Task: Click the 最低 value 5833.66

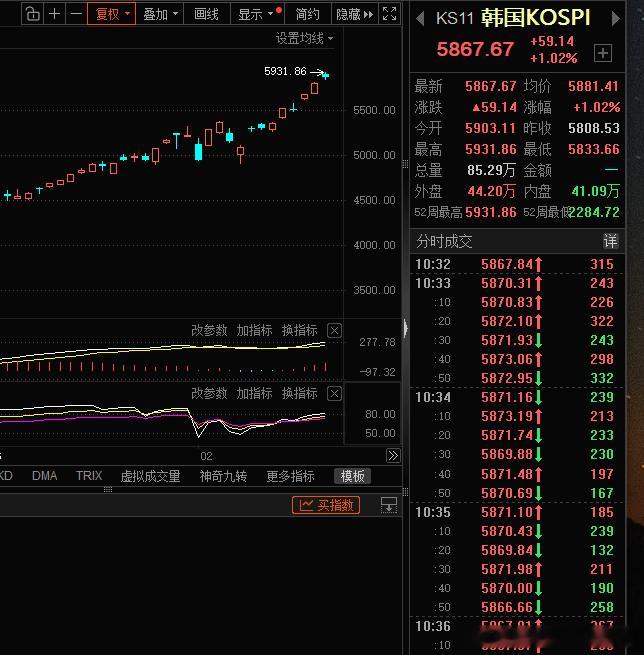Action: tap(593, 149)
